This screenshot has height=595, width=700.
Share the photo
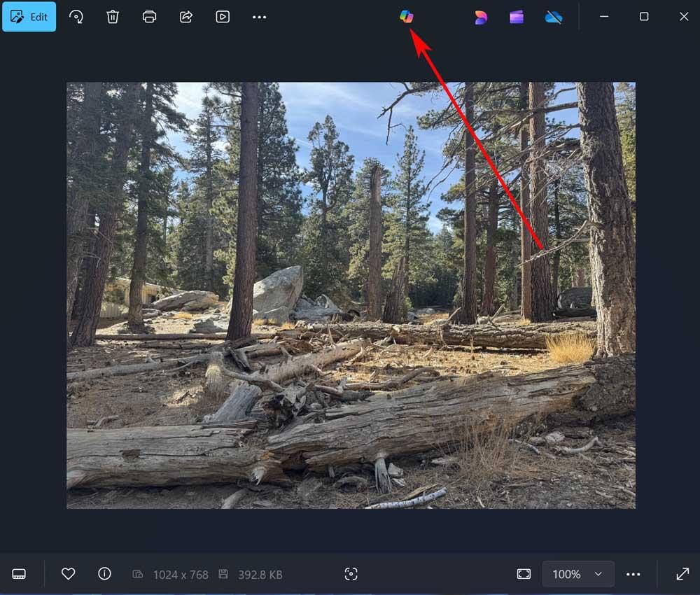point(186,17)
